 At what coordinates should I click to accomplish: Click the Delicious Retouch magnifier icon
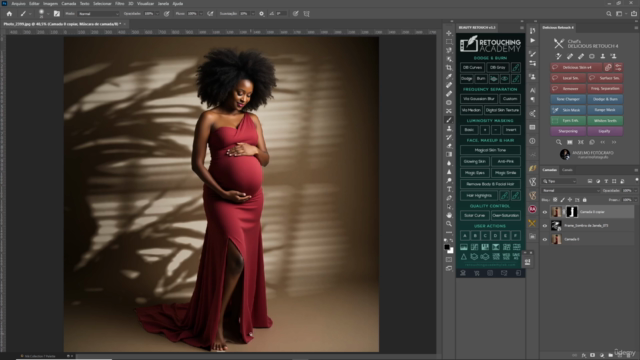[558, 142]
